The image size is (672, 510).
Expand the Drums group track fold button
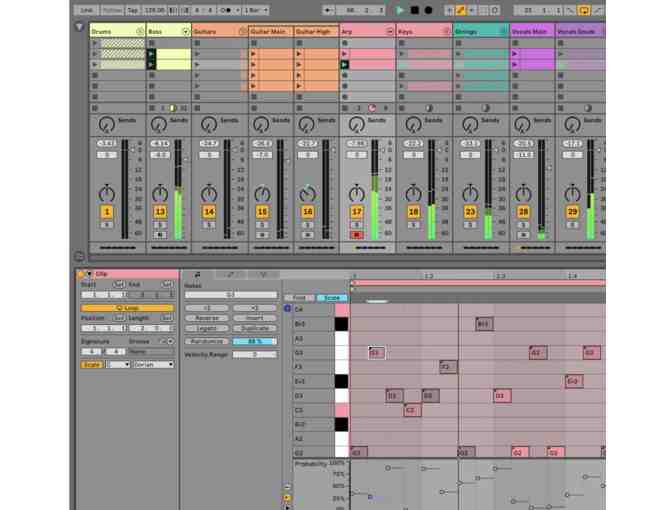(139, 32)
